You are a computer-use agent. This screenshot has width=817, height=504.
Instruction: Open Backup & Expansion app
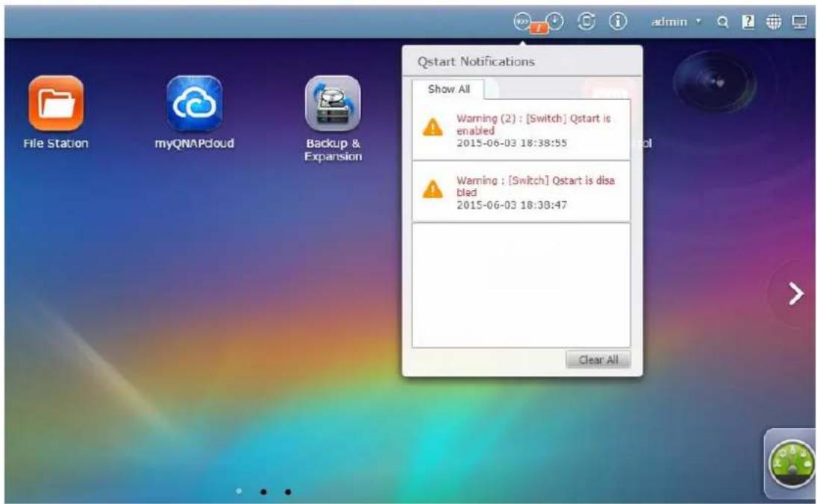point(333,103)
